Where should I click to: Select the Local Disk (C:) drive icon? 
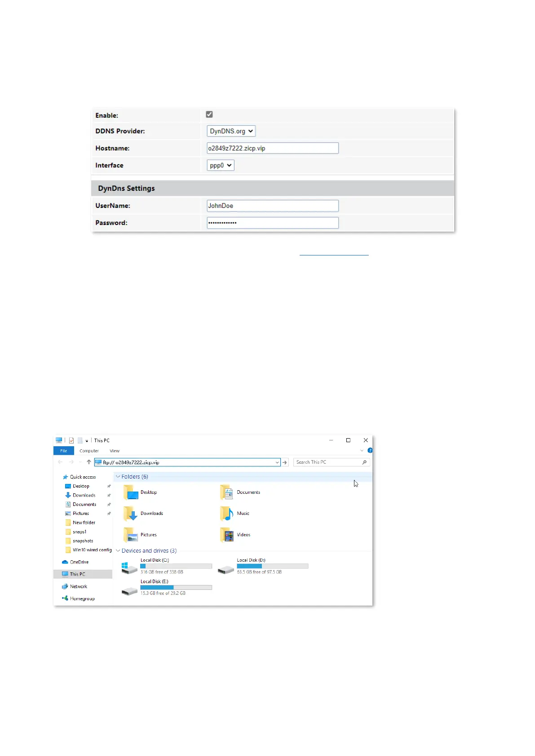pos(129,568)
